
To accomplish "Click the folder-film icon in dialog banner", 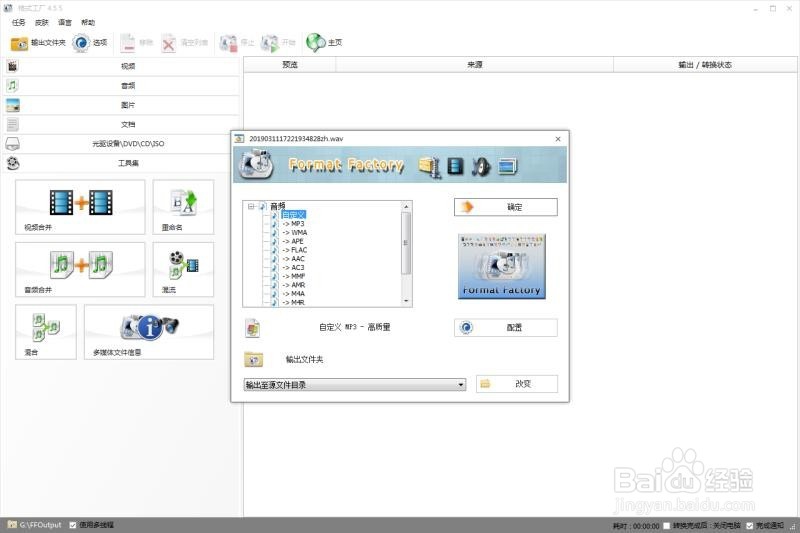I will coord(430,167).
